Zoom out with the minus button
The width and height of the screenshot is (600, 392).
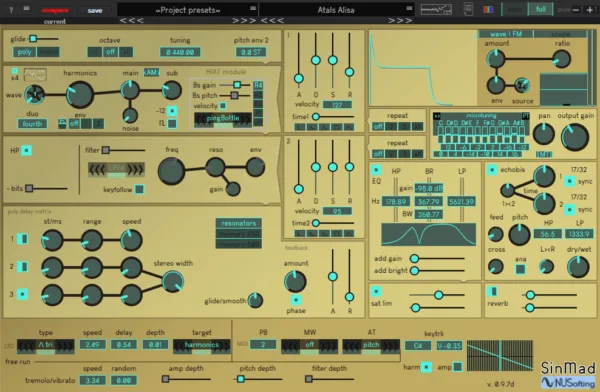click(576, 10)
